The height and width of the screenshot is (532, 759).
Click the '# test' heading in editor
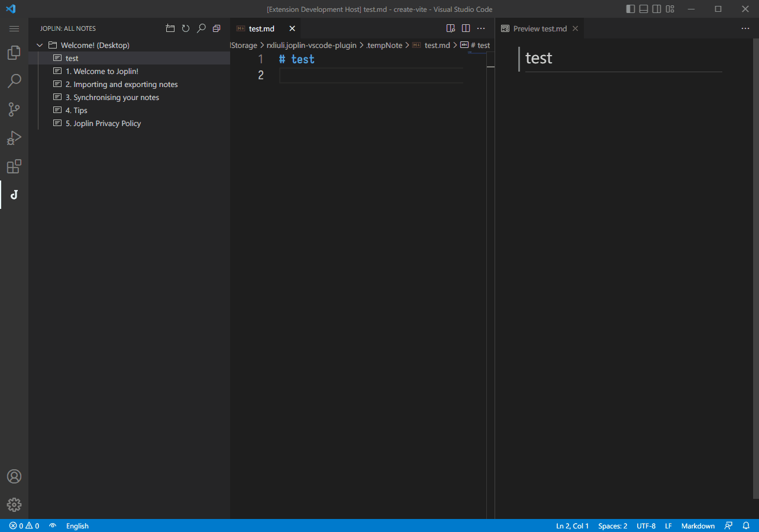[x=296, y=59]
